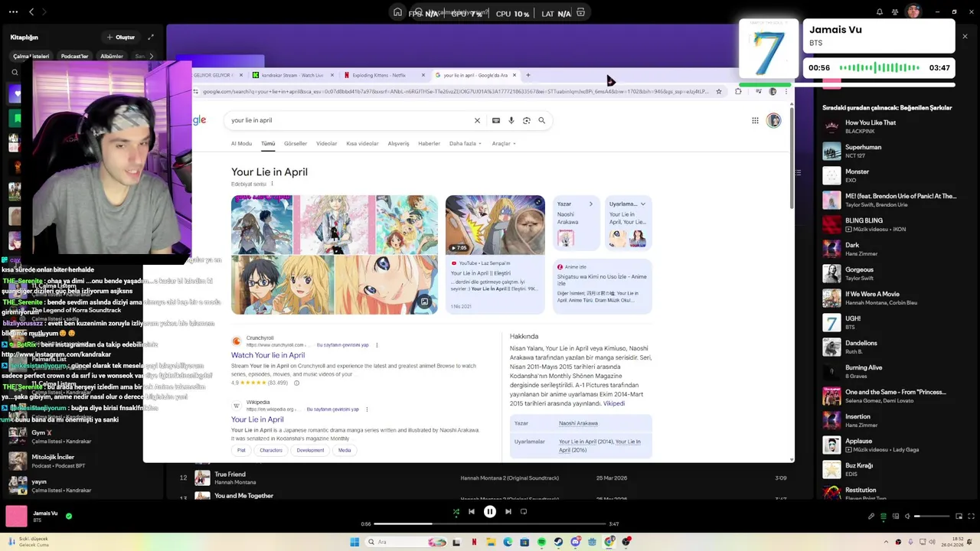Bookmark this page with the star icon
Viewport: 980px width, 551px height.
(x=718, y=92)
